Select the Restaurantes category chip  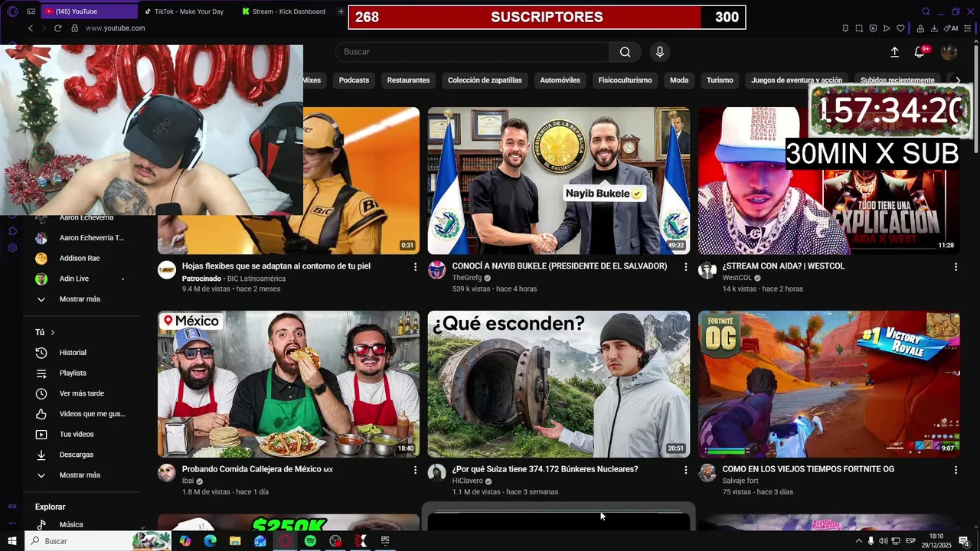408,80
